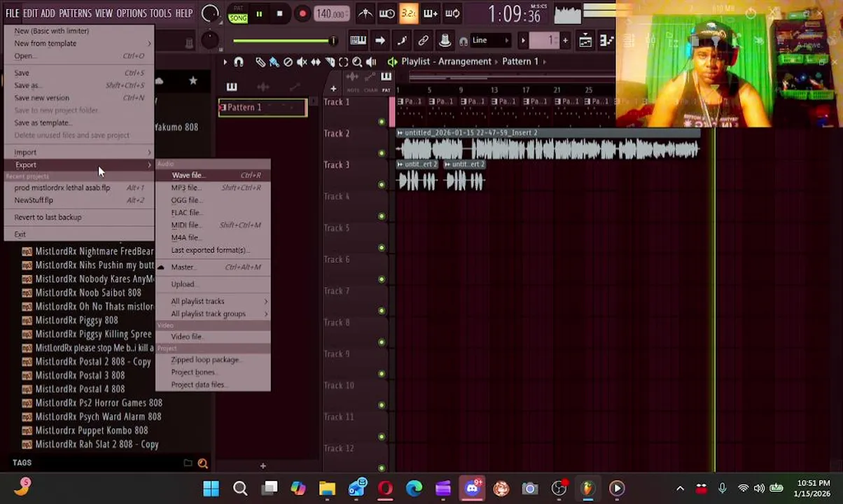The height and width of the screenshot is (504, 843).
Task: Stop playback with the stop button
Action: coord(279,13)
